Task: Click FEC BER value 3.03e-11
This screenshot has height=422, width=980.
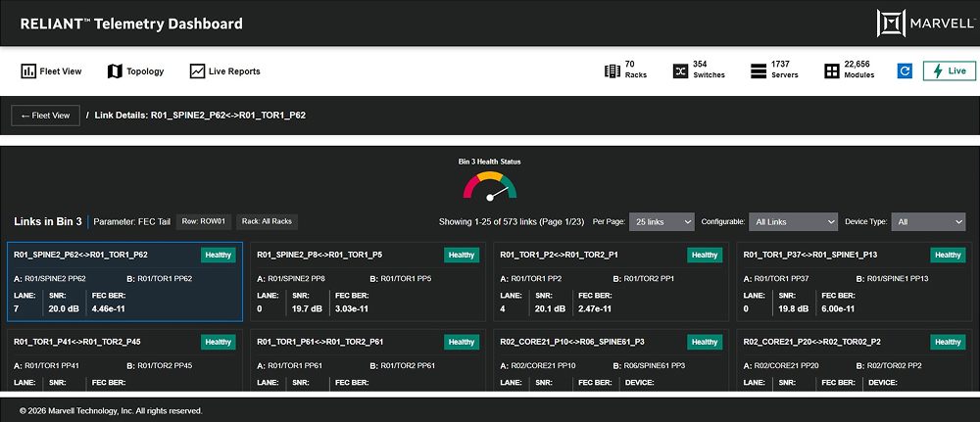Action: coord(352,308)
